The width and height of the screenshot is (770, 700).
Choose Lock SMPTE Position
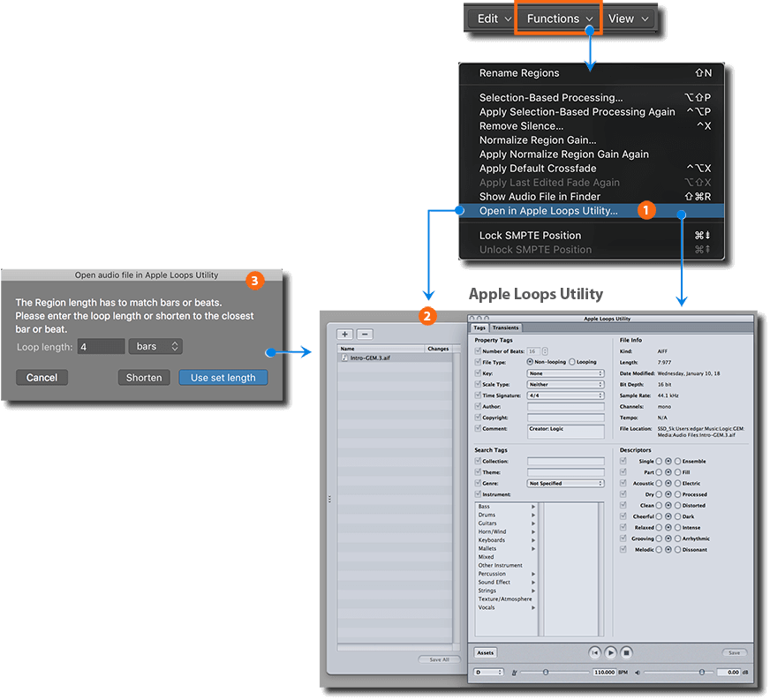[592, 236]
